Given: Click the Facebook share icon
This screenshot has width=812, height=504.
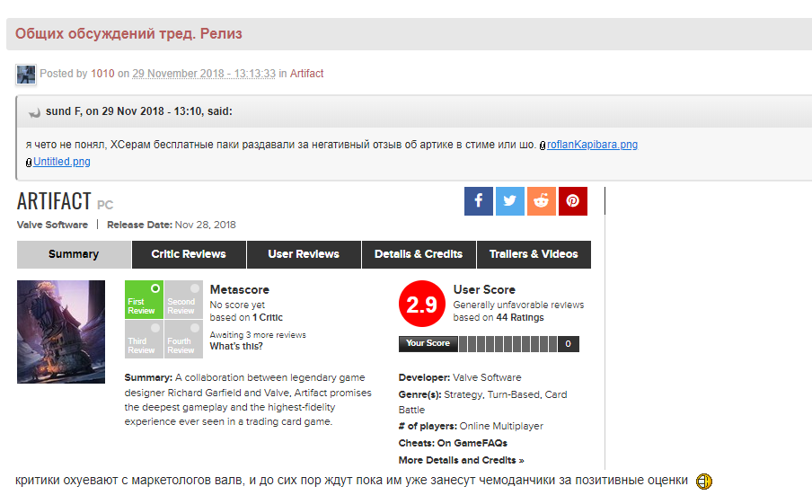Looking at the screenshot, I should point(479,201).
